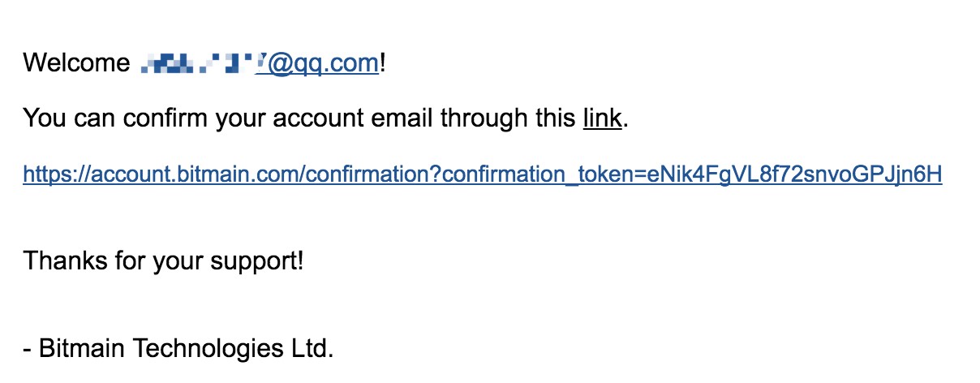Follow the underlined word "link"
Screen dimensions: 980x383
click(x=602, y=119)
